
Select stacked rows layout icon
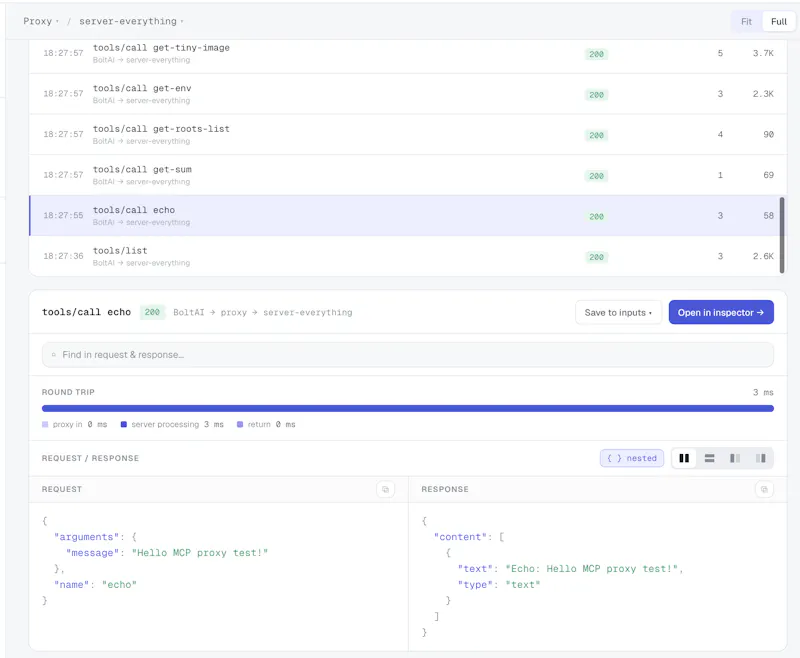709,458
